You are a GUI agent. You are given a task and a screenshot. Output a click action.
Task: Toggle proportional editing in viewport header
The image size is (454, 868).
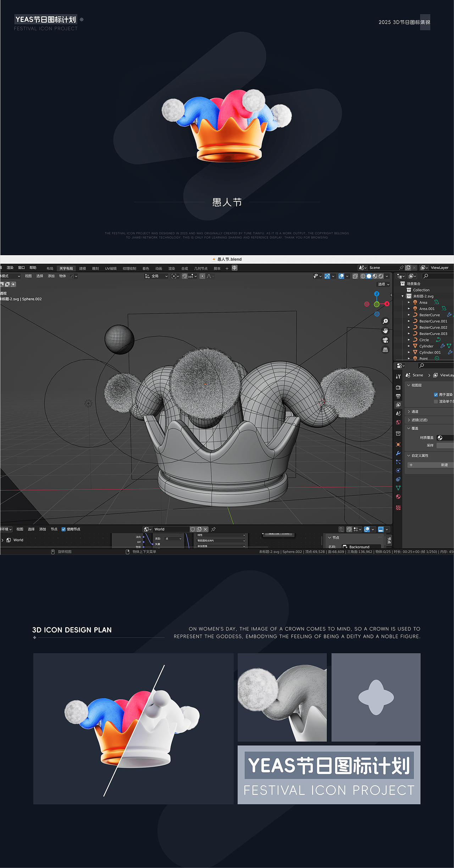(x=202, y=276)
